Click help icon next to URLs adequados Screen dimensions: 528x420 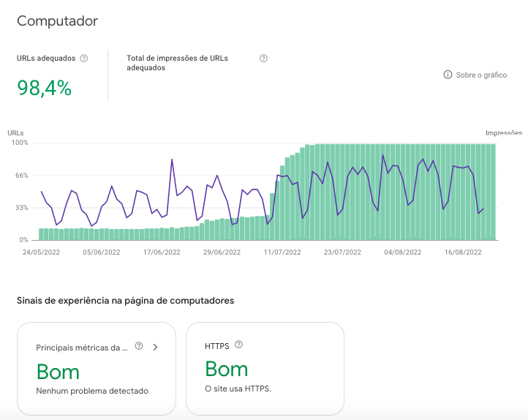point(83,59)
